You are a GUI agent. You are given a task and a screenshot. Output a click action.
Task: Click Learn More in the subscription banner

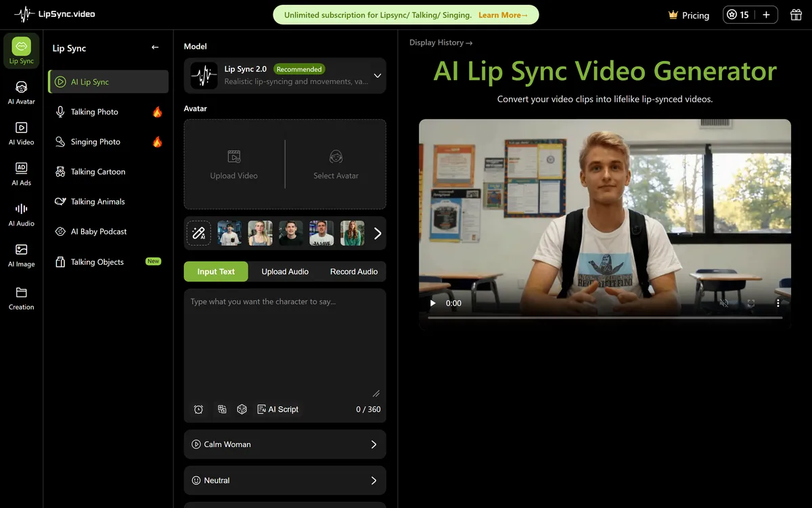pos(503,15)
